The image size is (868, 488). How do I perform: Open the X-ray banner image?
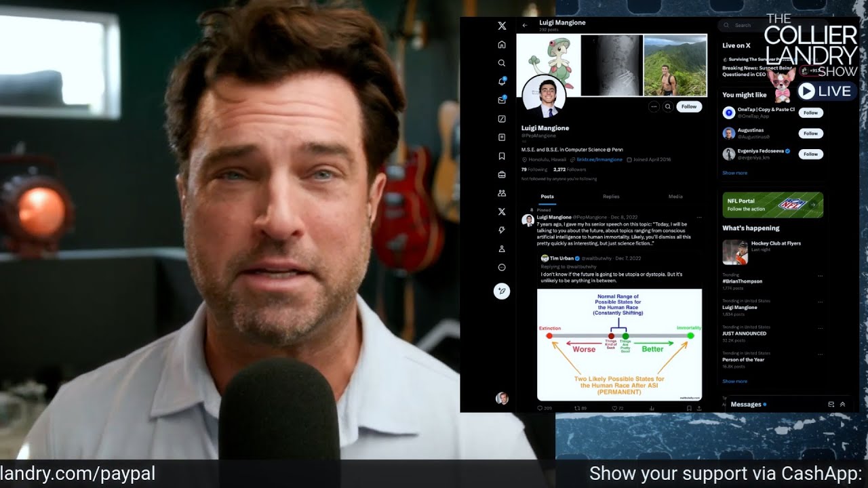[610, 65]
